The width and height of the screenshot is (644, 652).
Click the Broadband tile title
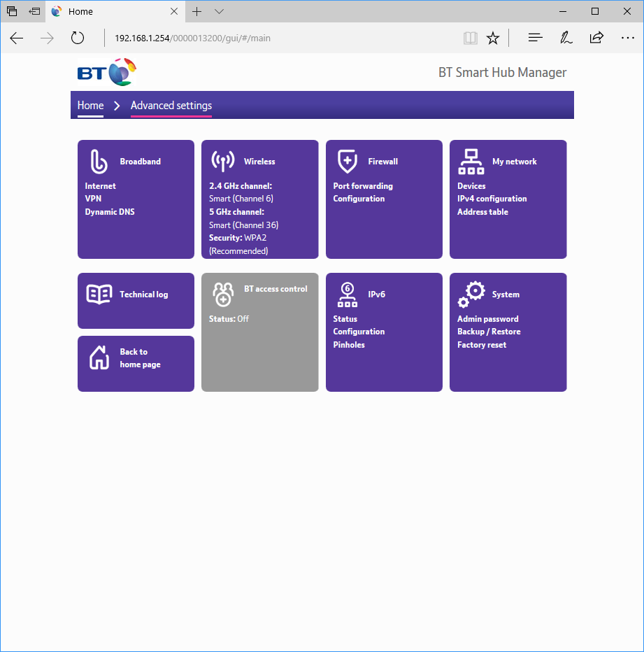140,162
